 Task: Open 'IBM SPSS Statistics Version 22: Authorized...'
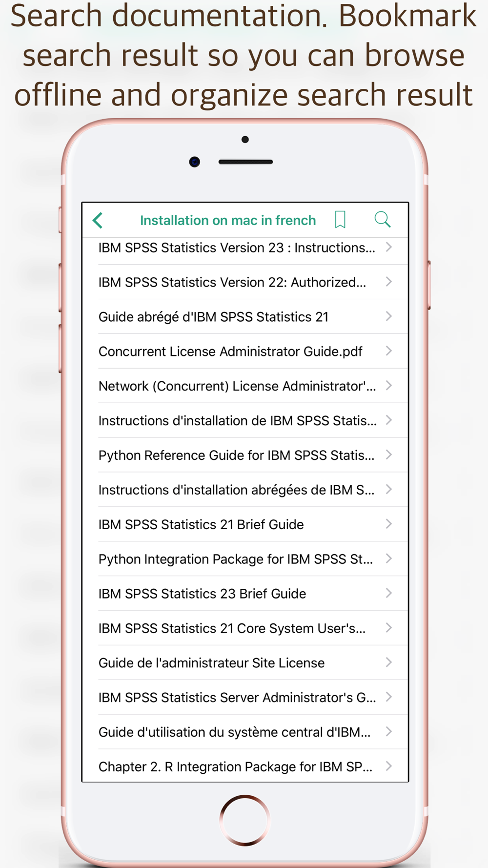(x=245, y=282)
